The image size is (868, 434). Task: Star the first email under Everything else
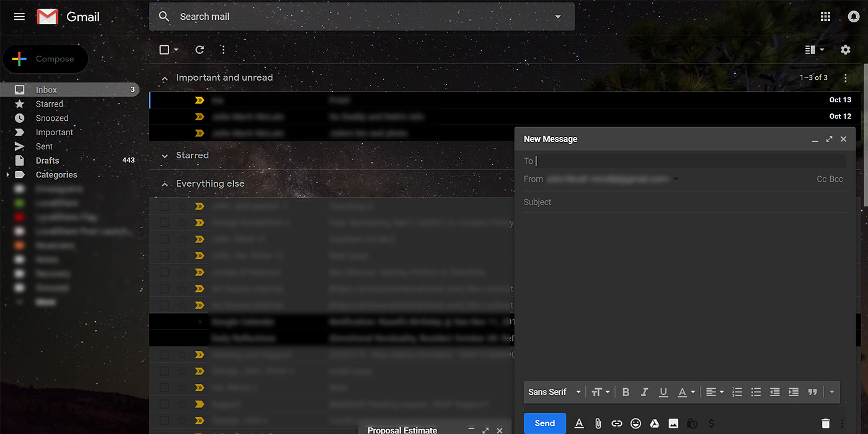180,206
